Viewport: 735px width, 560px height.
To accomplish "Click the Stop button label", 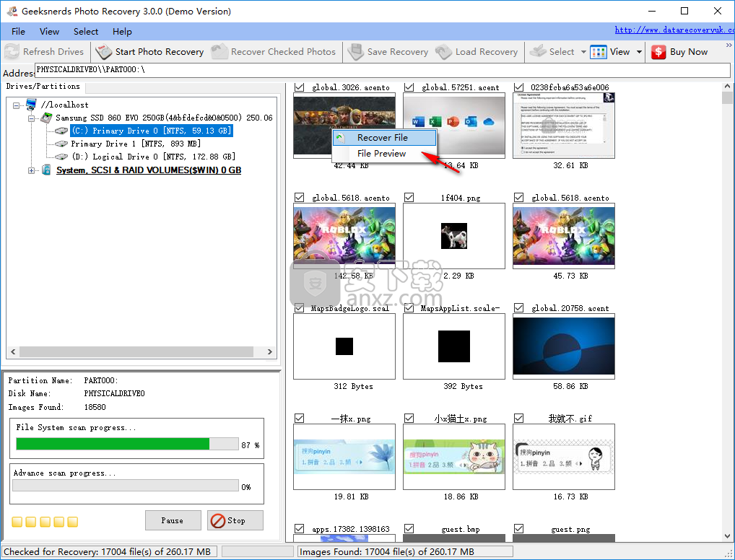I will (236, 520).
